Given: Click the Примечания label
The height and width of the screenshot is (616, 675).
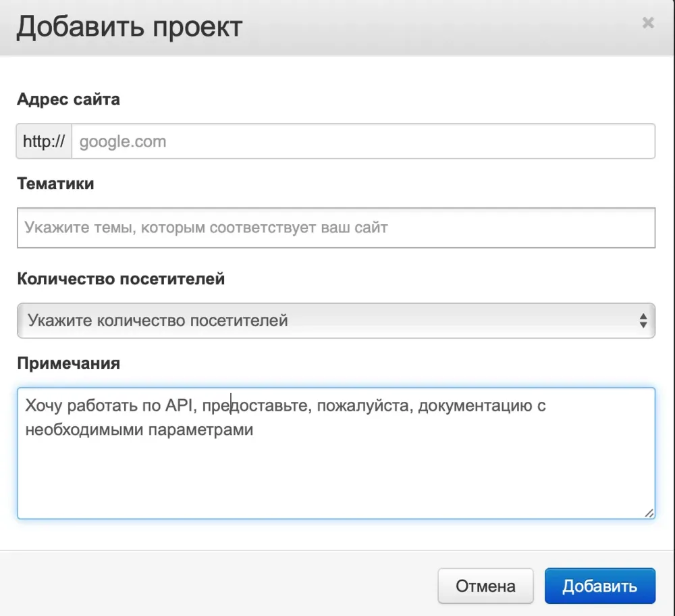Looking at the screenshot, I should point(68,363).
